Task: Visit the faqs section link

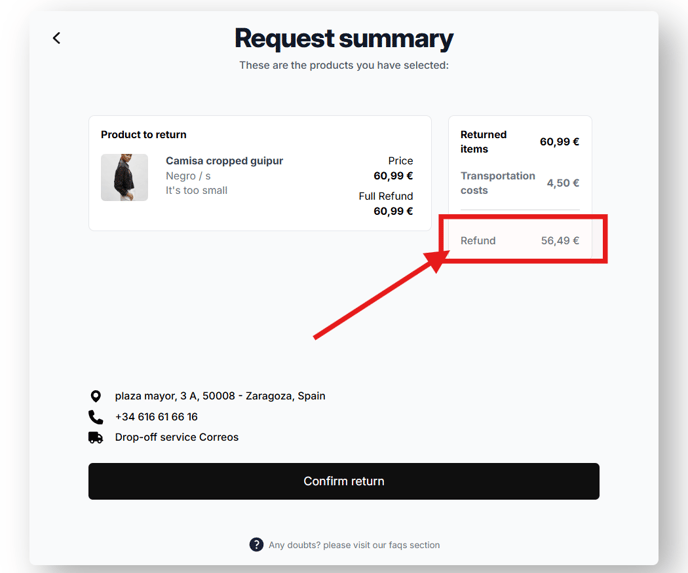Action: pos(354,545)
